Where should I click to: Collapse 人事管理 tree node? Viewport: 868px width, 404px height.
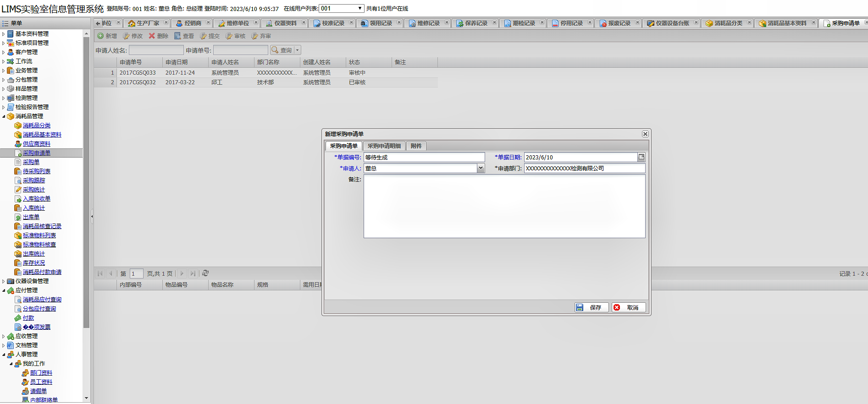[4, 355]
